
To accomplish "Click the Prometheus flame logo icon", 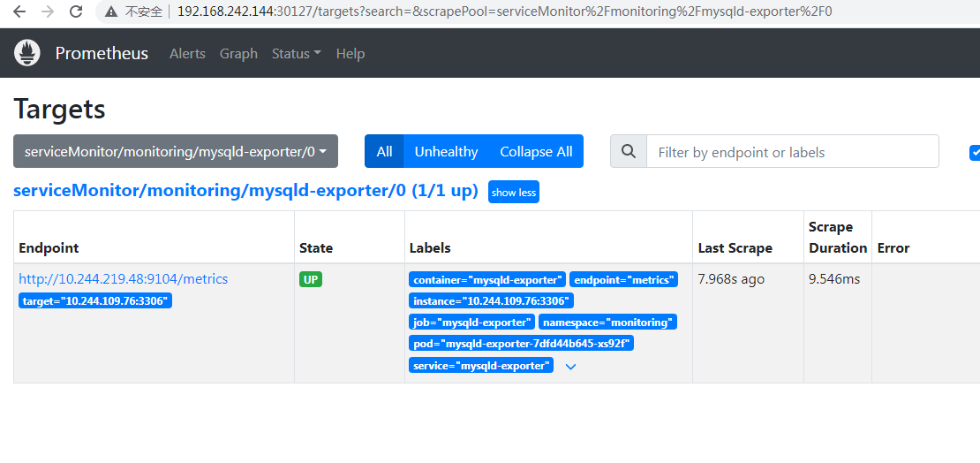I will coord(26,53).
